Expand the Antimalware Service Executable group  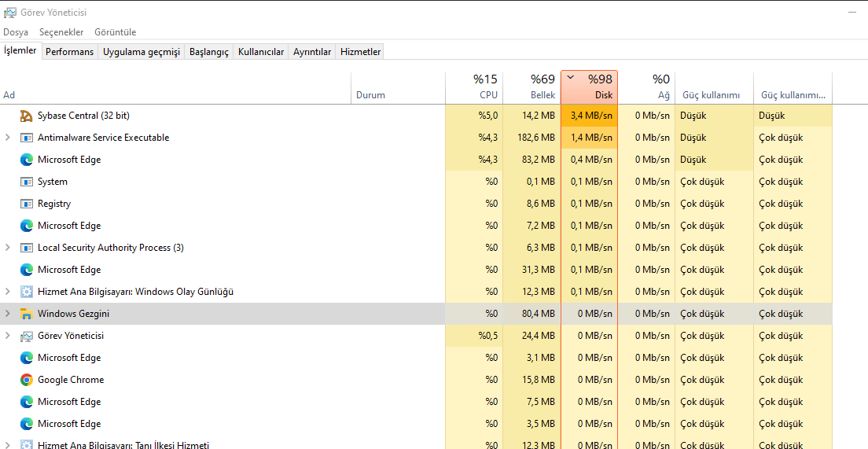(7, 138)
